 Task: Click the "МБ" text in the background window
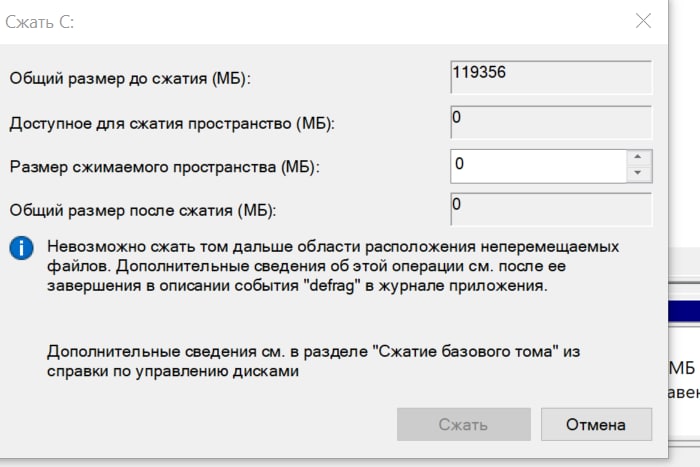click(x=682, y=368)
